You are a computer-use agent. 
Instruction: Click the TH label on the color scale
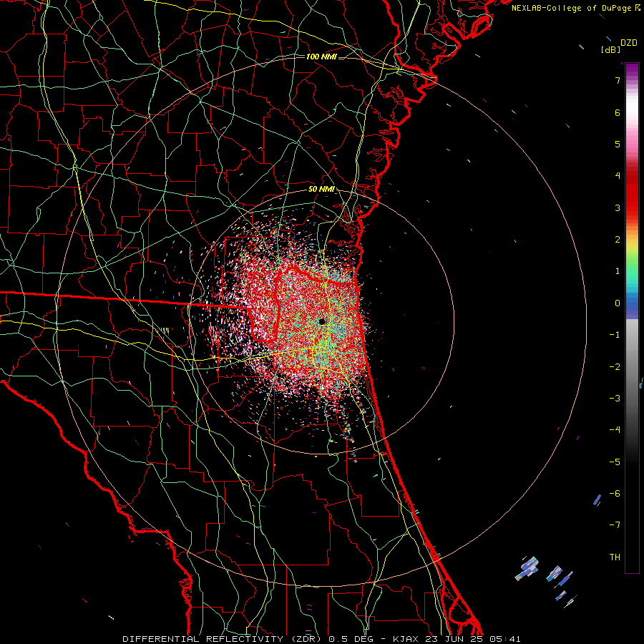coord(615,557)
